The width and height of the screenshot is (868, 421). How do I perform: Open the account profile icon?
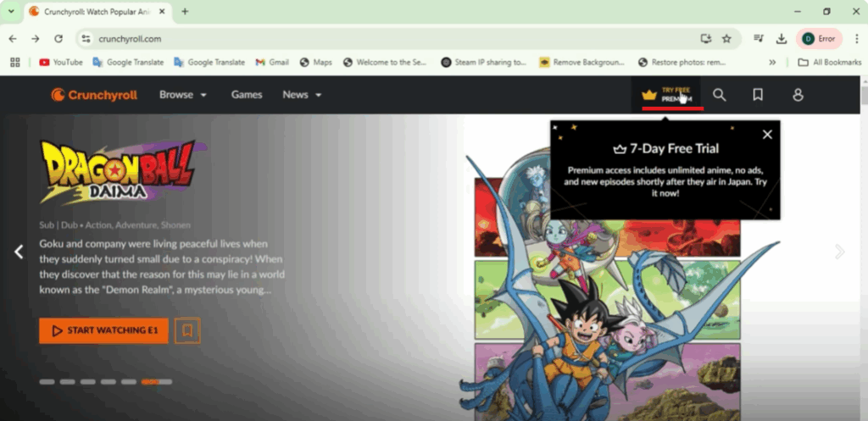click(798, 95)
